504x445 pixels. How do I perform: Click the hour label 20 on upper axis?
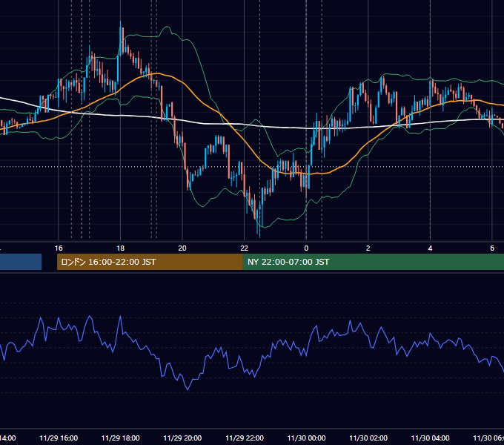(182, 248)
